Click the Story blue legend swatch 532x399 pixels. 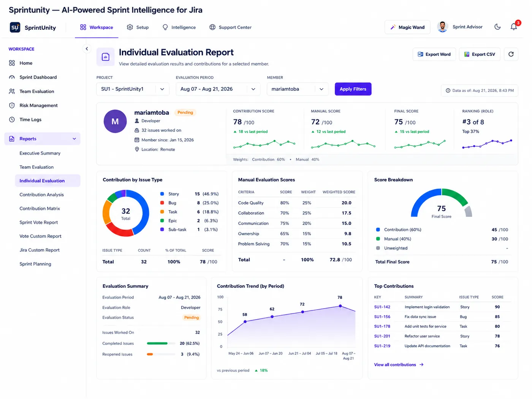coord(162,194)
